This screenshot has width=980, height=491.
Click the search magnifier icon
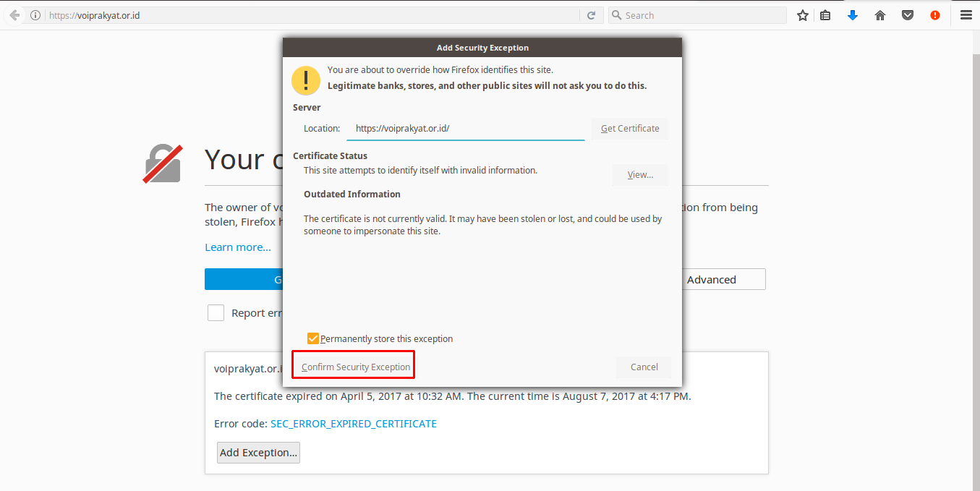[x=616, y=15]
